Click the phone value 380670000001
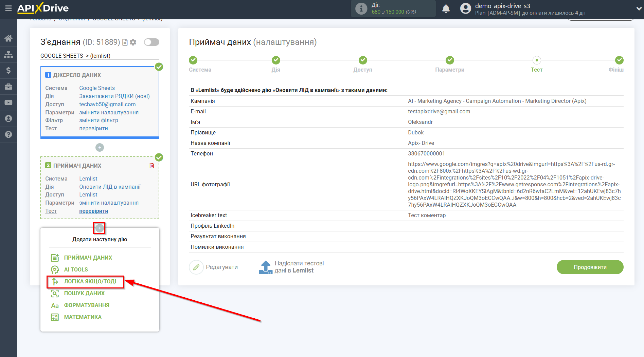 [x=426, y=154]
